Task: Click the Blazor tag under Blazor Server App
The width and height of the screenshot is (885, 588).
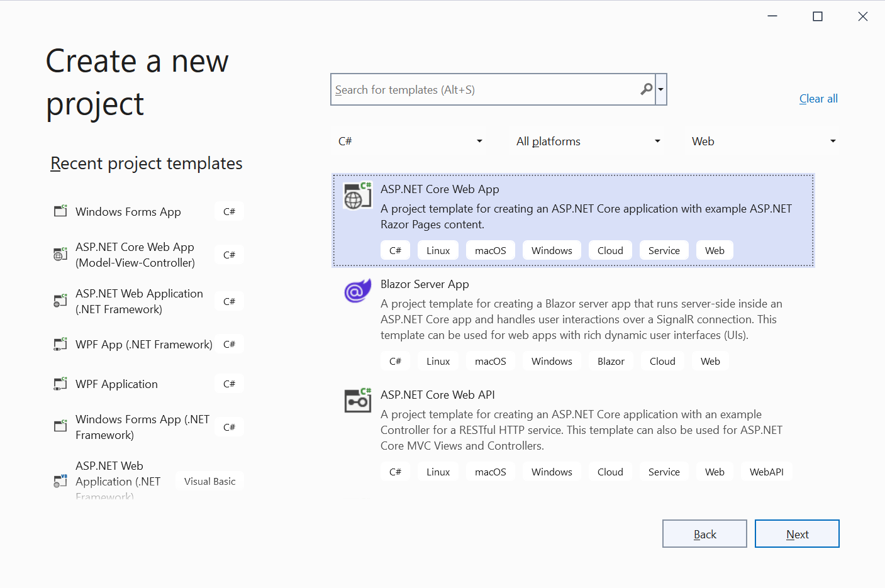Action: 611,361
